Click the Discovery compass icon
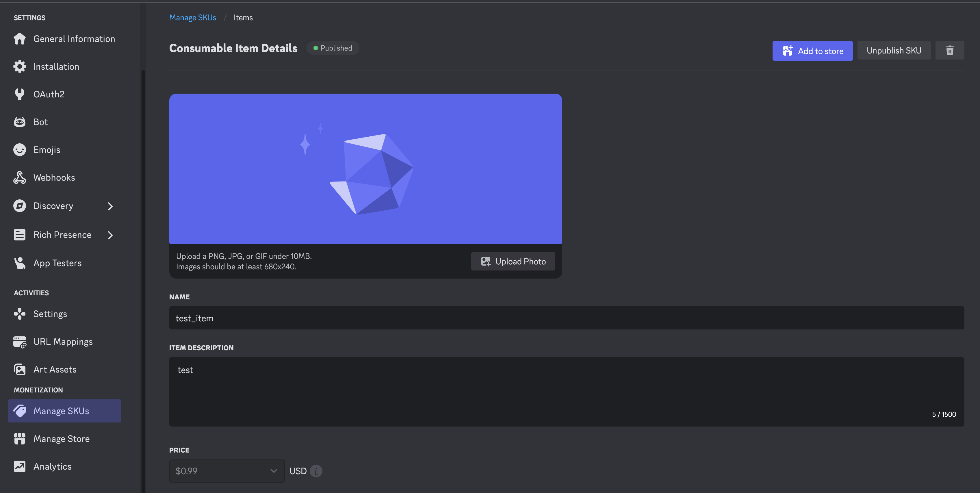Image resolution: width=980 pixels, height=493 pixels. (x=19, y=206)
